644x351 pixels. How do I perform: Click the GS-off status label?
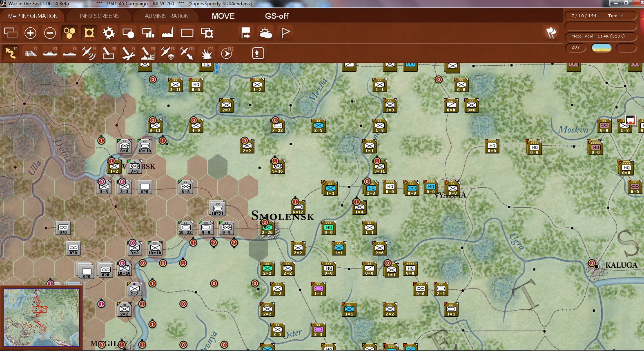276,16
